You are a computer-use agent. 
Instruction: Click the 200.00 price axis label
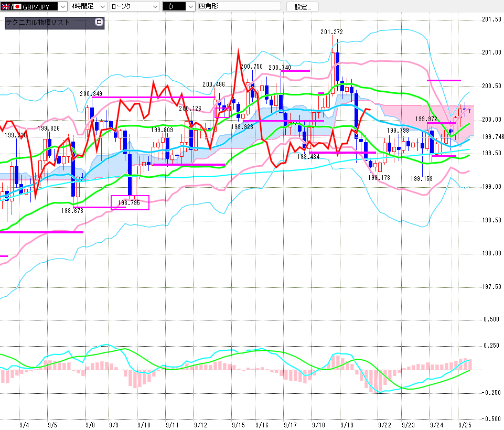492,120
